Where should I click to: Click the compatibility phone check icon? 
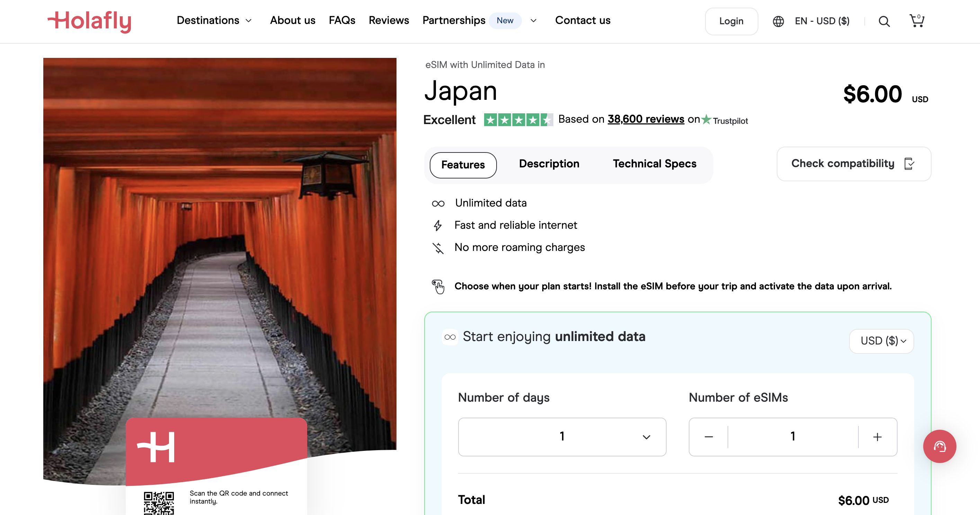tap(909, 164)
